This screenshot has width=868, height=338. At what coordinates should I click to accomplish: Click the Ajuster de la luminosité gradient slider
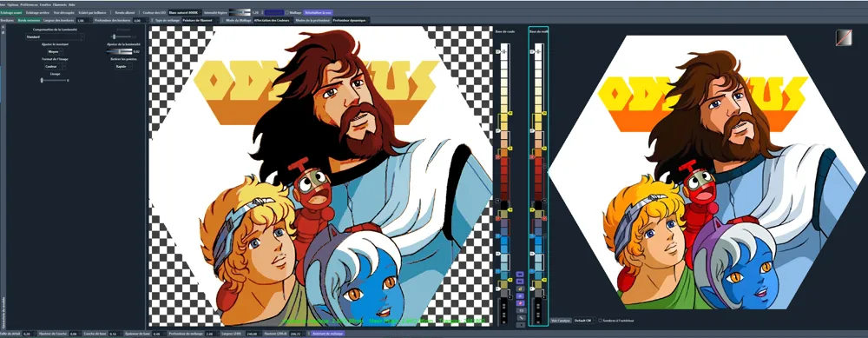(120, 51)
